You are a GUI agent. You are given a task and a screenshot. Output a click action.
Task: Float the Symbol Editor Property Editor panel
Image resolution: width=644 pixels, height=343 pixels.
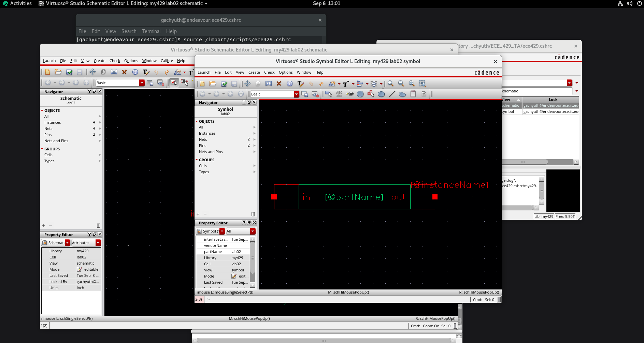tap(249, 223)
